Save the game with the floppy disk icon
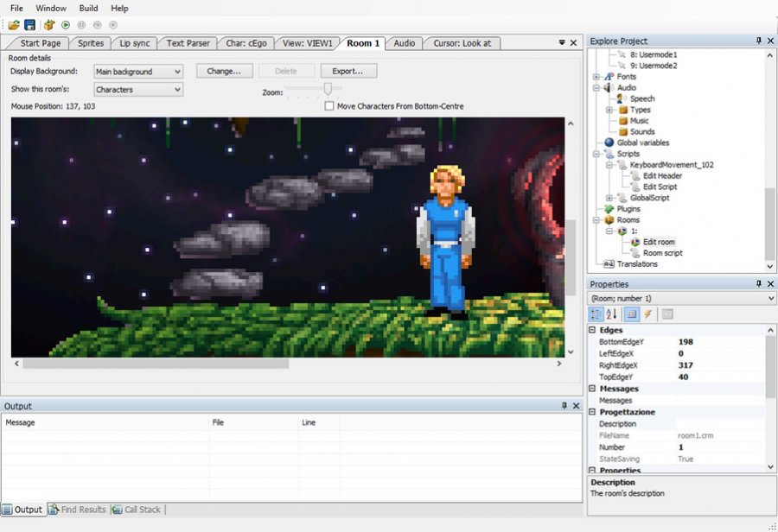 29,25
